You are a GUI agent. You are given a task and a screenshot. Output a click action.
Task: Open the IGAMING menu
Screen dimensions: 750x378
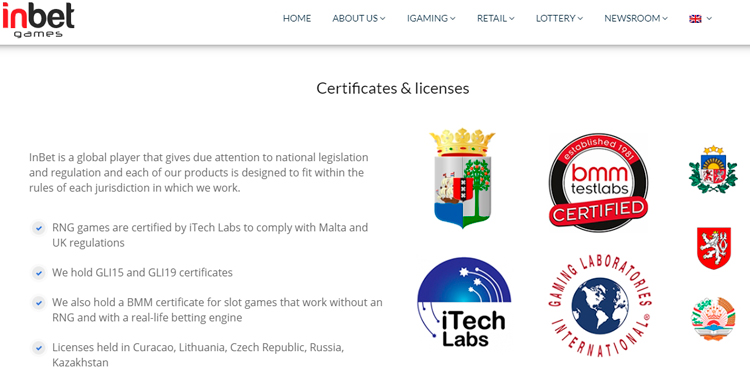tap(431, 19)
